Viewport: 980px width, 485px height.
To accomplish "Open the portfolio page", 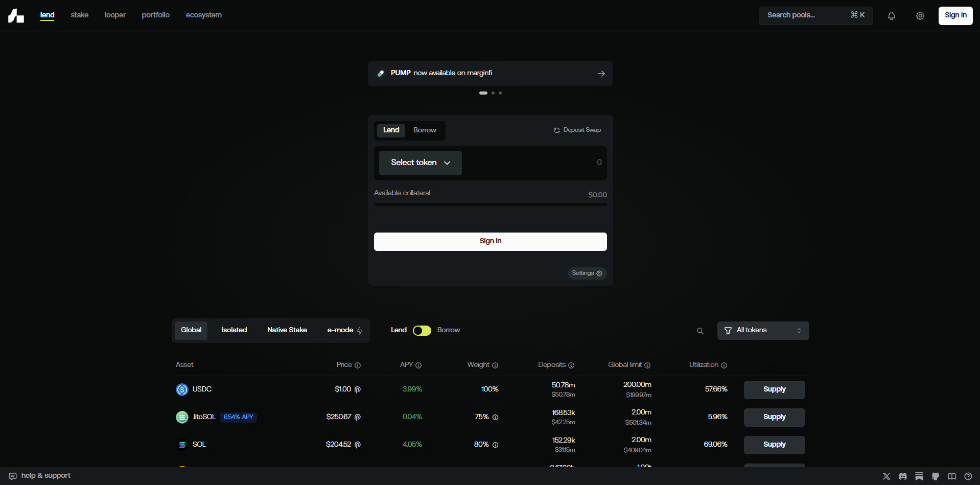I will pyautogui.click(x=155, y=15).
